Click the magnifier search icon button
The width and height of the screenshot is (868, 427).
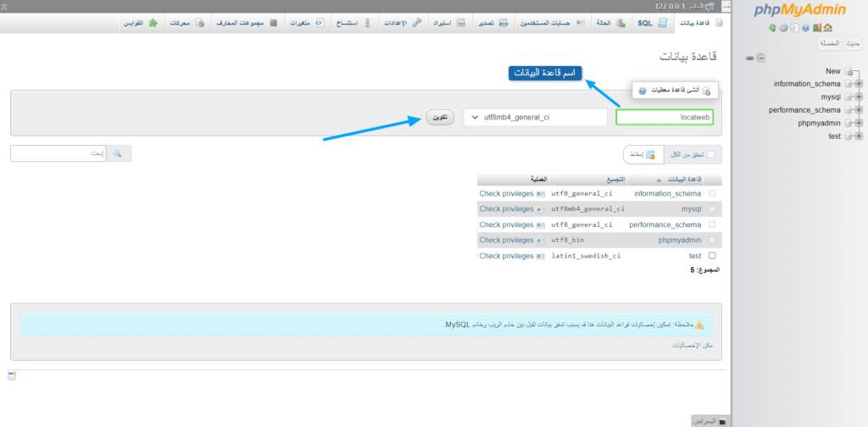118,153
